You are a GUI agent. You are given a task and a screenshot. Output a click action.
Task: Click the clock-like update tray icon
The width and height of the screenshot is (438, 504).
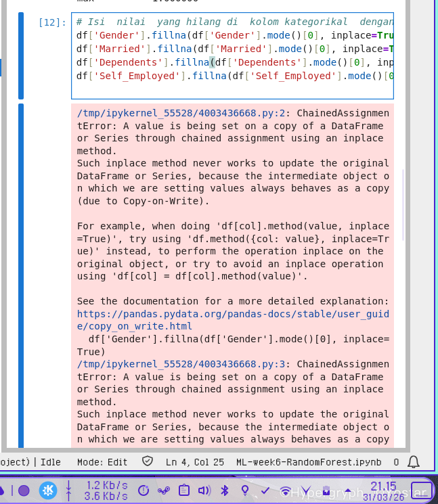click(144, 490)
